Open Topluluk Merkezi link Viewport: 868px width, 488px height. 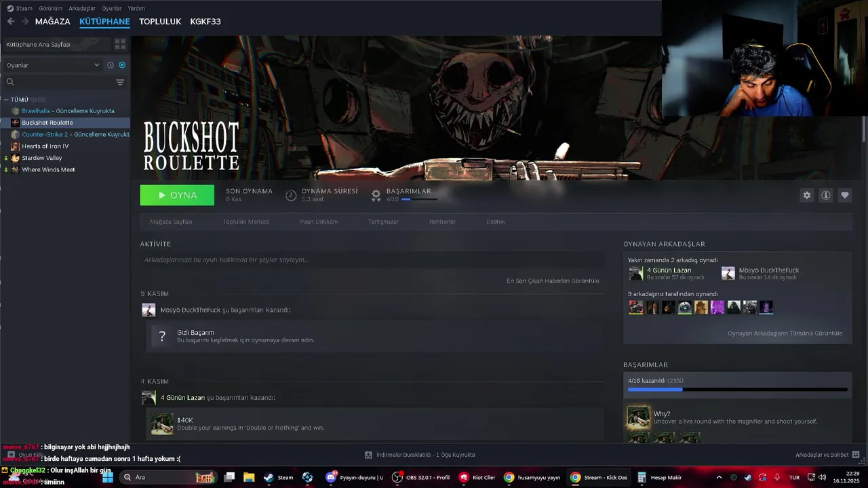[x=246, y=222]
